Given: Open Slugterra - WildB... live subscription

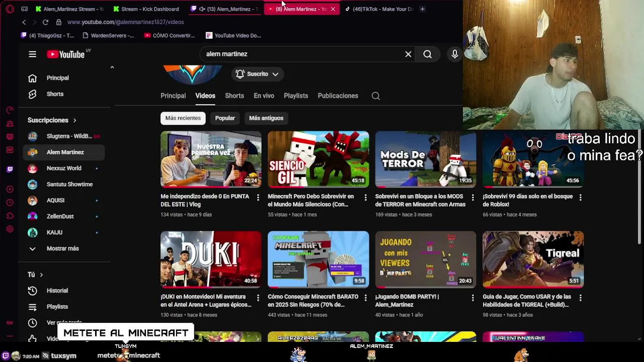Looking at the screenshot, I should 63,136.
